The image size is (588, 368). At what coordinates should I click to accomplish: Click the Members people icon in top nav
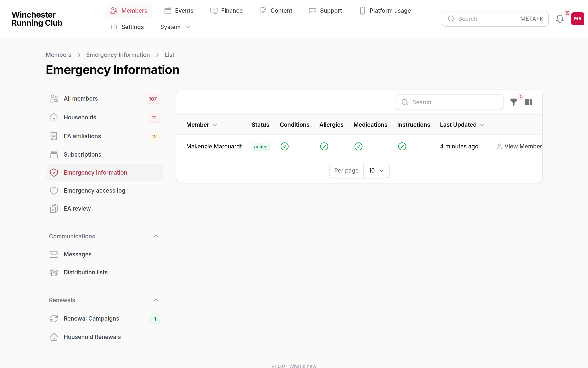(x=114, y=11)
